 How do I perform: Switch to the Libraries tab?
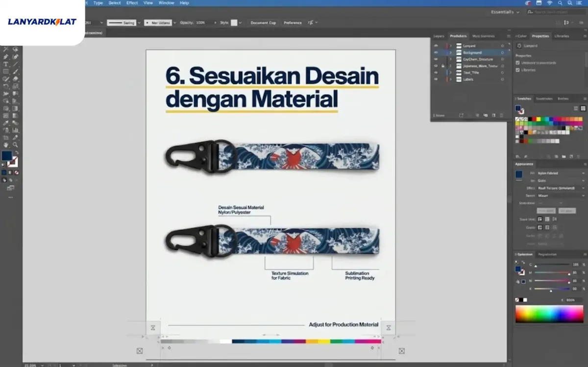[562, 36]
